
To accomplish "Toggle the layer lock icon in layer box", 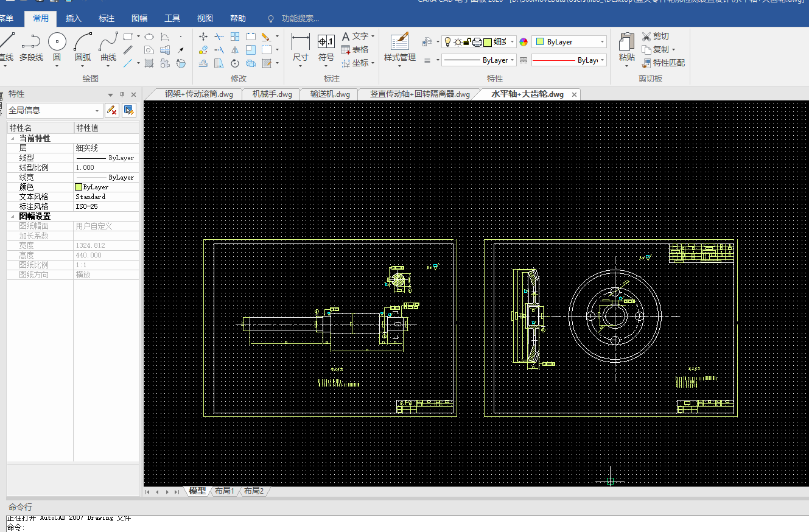I will 467,42.
